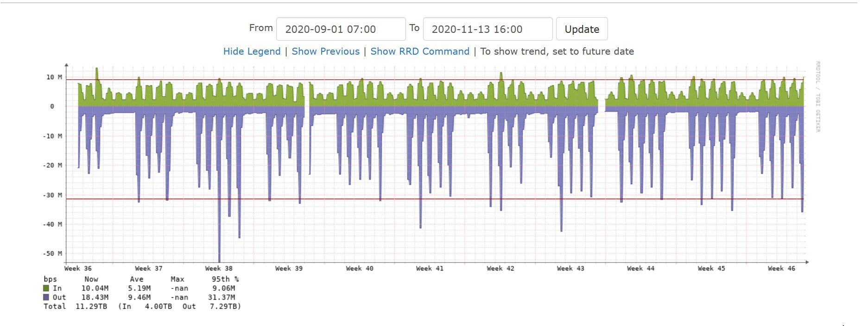Click the From date input field

[x=341, y=29]
